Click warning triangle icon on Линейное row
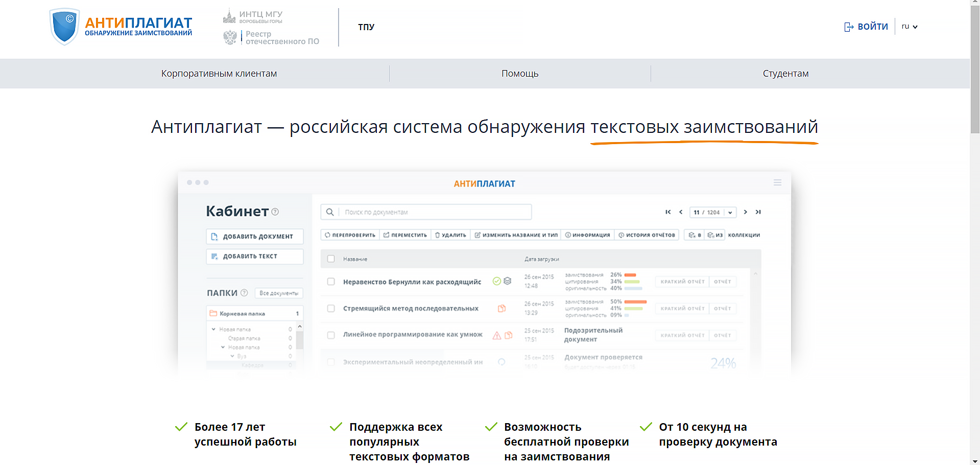The height and width of the screenshot is (465, 980). pyautogui.click(x=496, y=335)
